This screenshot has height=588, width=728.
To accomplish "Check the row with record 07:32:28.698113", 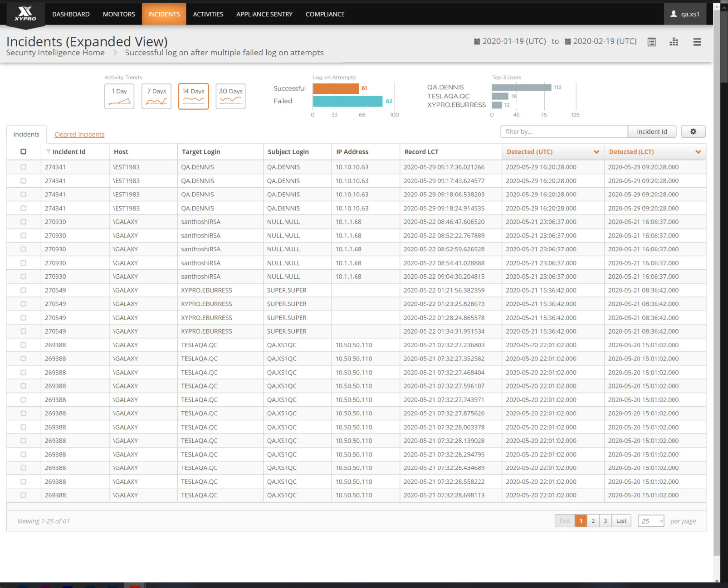I will pos(24,495).
